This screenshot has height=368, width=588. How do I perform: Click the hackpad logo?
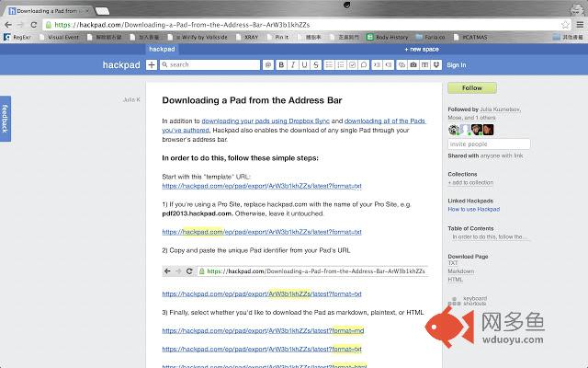tap(121, 65)
